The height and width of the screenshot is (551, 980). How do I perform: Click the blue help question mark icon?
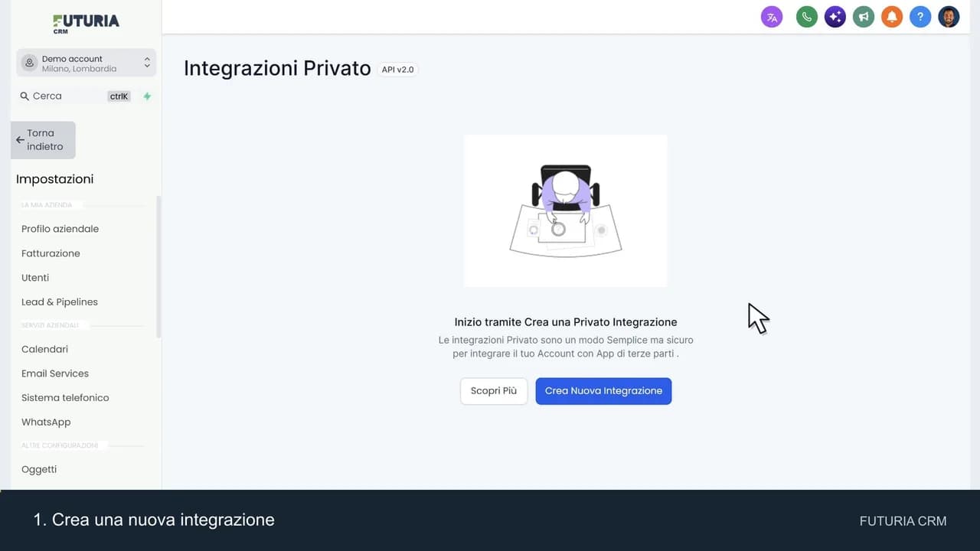tap(920, 17)
